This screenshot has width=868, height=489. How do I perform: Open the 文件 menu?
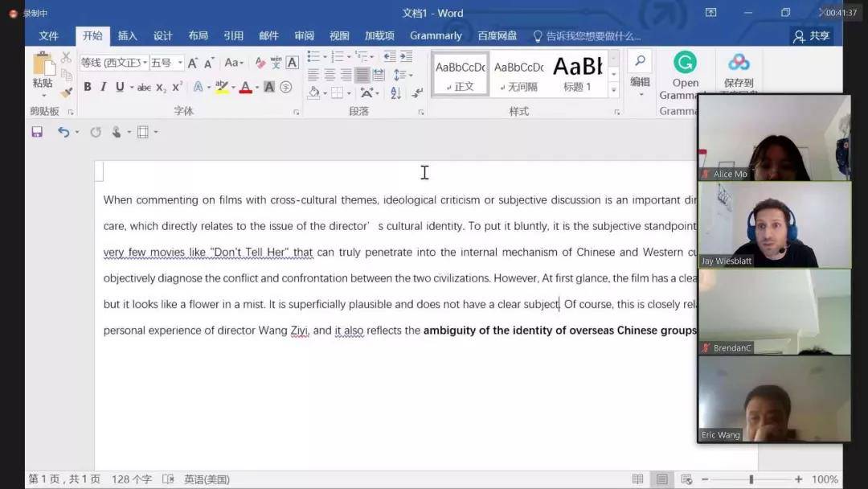(49, 36)
